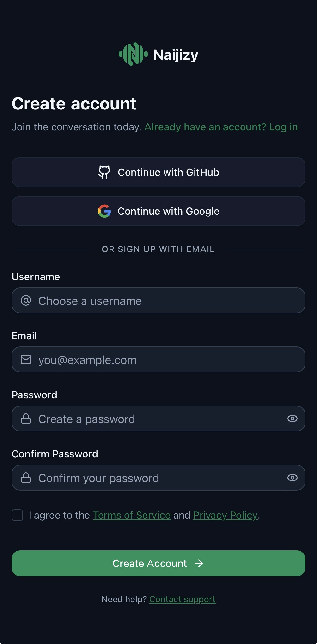Open the Already have an account Log in link

(221, 127)
